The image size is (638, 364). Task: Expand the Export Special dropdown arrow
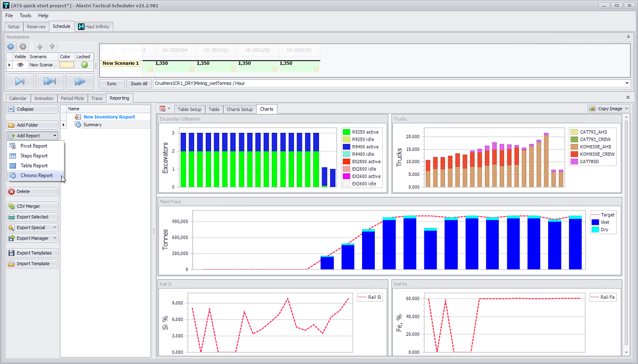click(x=54, y=227)
